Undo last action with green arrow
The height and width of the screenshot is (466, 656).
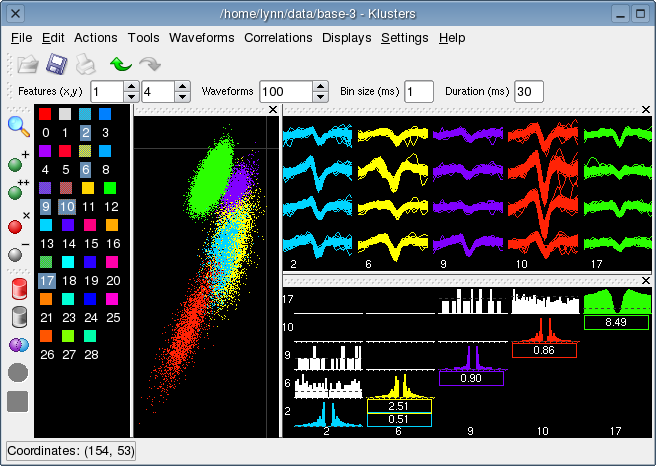pyautogui.click(x=121, y=65)
